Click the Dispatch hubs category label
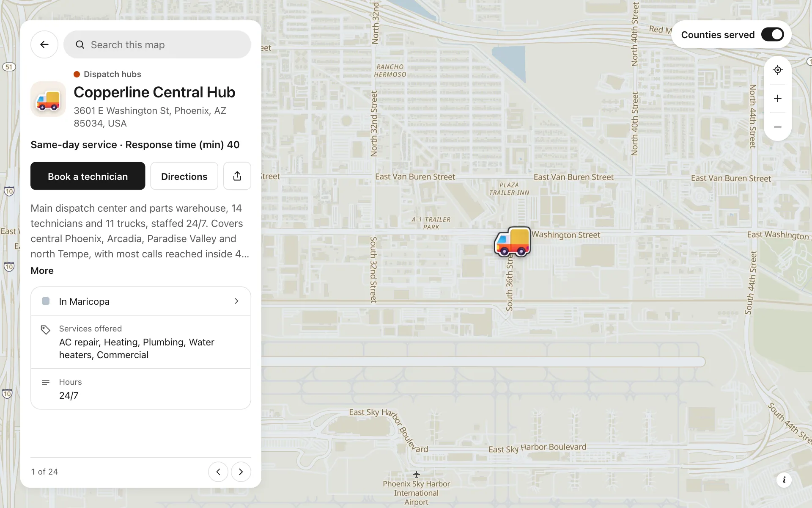 coord(112,74)
